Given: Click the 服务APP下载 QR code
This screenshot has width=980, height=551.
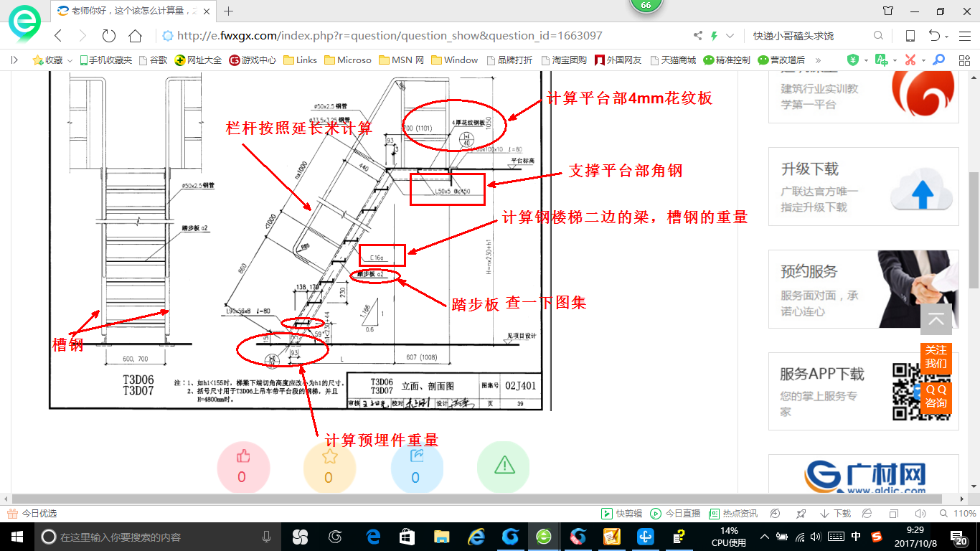Looking at the screenshot, I should tap(920, 391).
